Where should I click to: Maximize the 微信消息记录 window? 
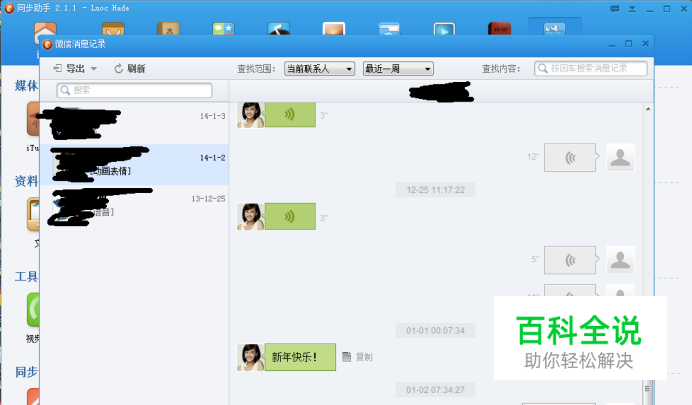pyautogui.click(x=628, y=44)
